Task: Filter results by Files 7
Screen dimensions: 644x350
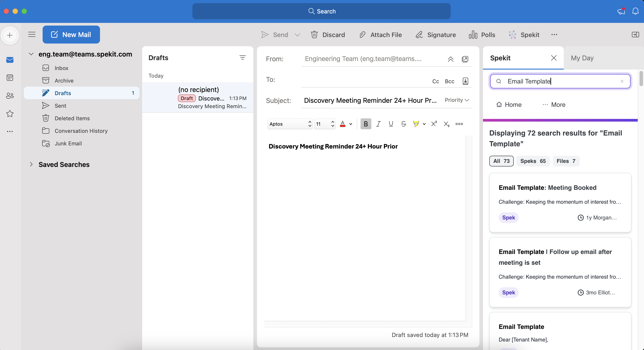Action: coord(566,161)
